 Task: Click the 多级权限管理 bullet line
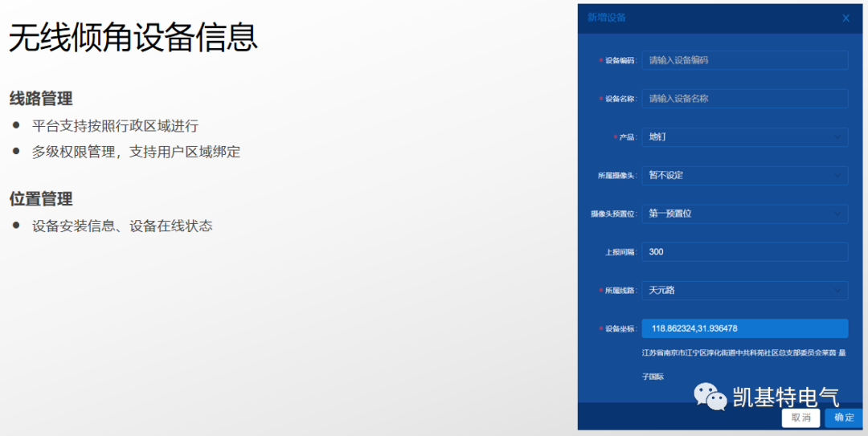point(136,152)
